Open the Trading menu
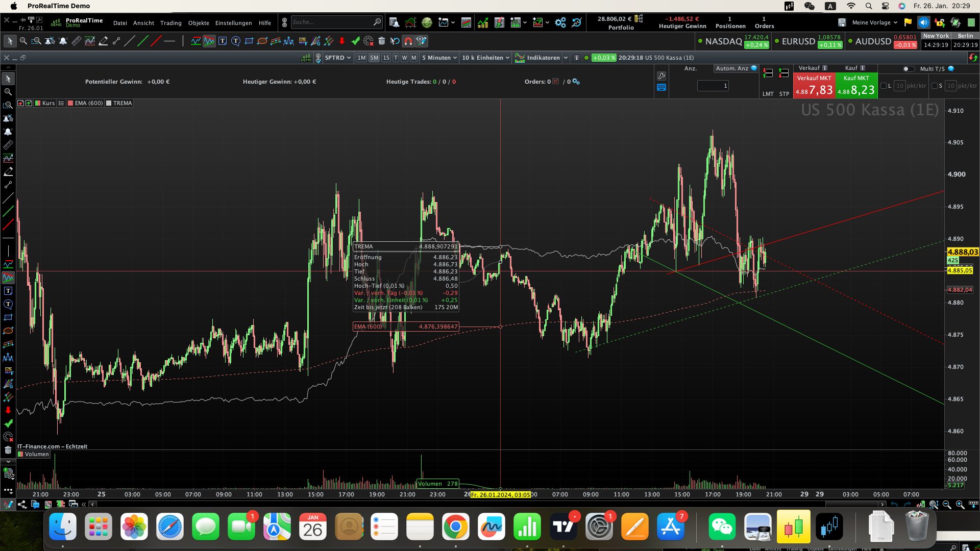The width and height of the screenshot is (980, 551). [170, 23]
